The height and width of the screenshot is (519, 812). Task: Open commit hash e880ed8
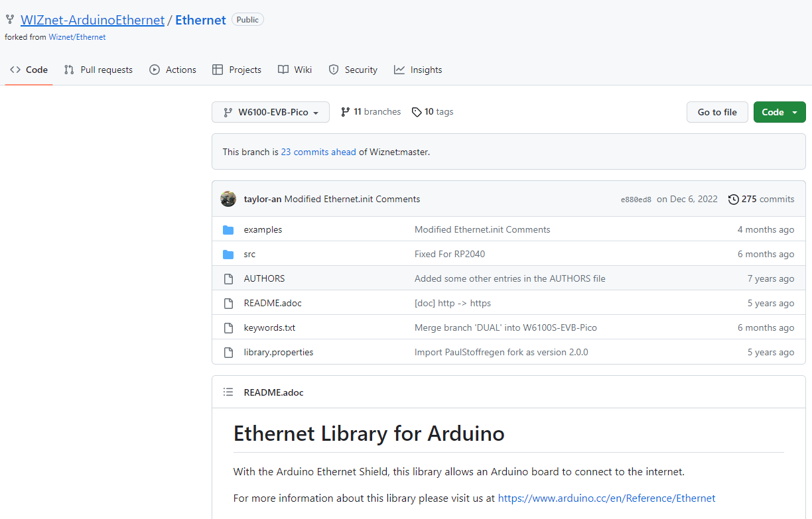click(636, 200)
